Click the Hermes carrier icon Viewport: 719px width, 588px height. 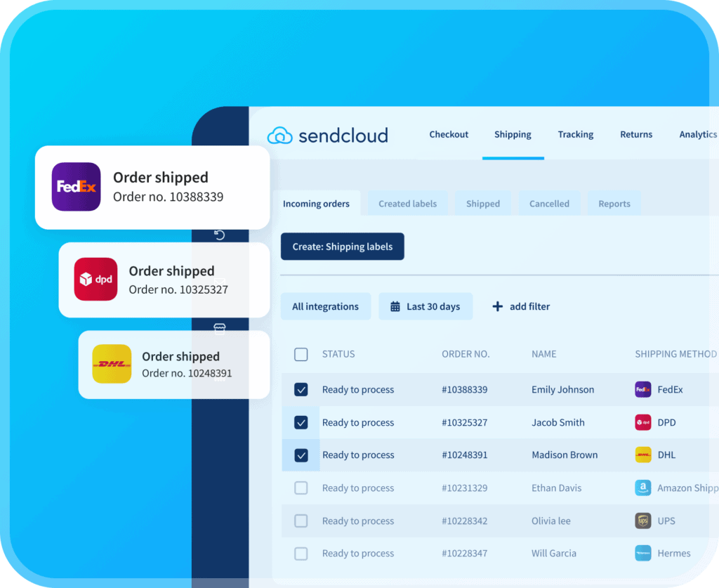tap(642, 553)
